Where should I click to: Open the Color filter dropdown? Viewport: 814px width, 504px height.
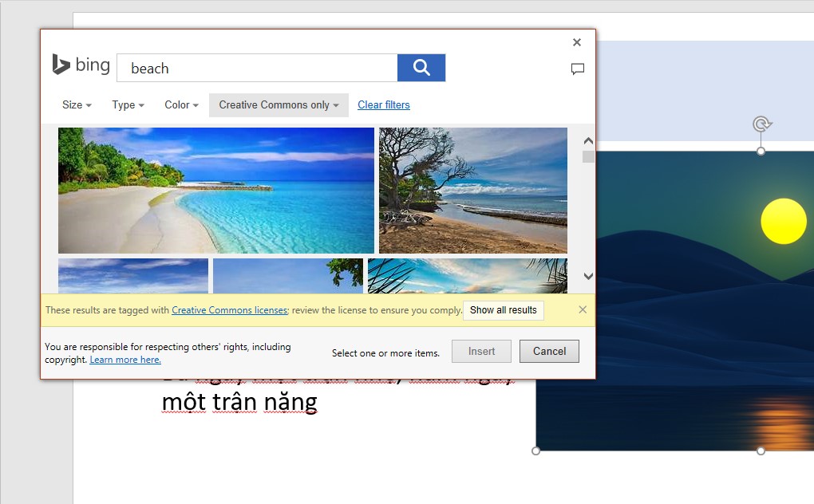181,105
